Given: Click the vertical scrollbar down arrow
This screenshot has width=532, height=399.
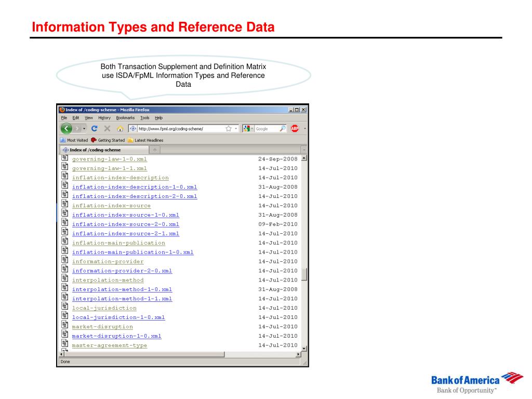Looking at the screenshot, I should pyautogui.click(x=304, y=348).
